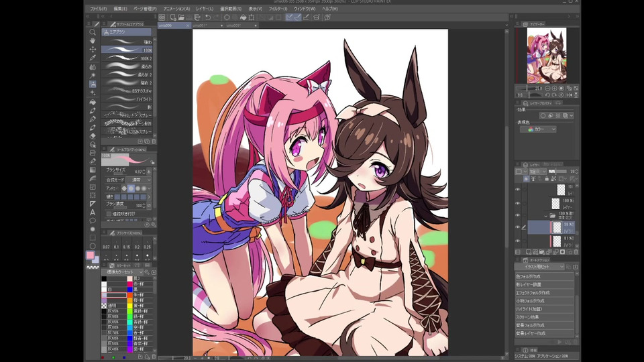Select the ハイライト(加算) auto action

[x=544, y=309]
